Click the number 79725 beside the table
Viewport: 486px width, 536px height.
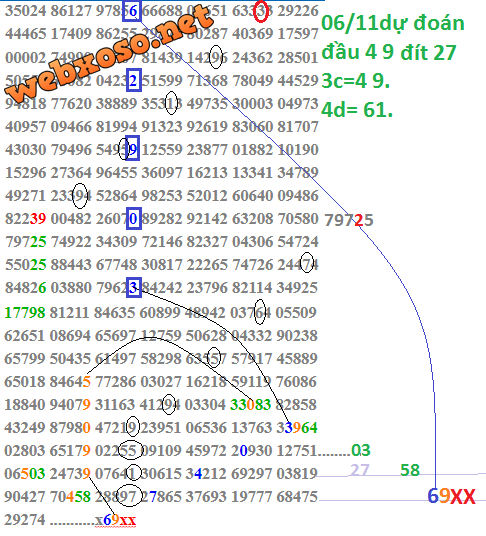[x=349, y=220]
